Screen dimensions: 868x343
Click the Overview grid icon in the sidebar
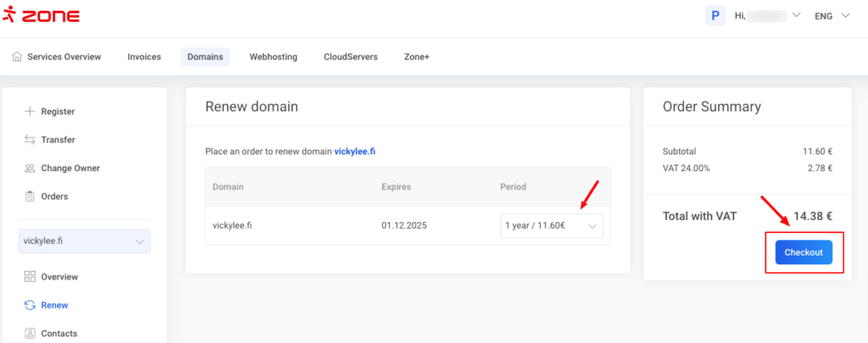coord(30,277)
